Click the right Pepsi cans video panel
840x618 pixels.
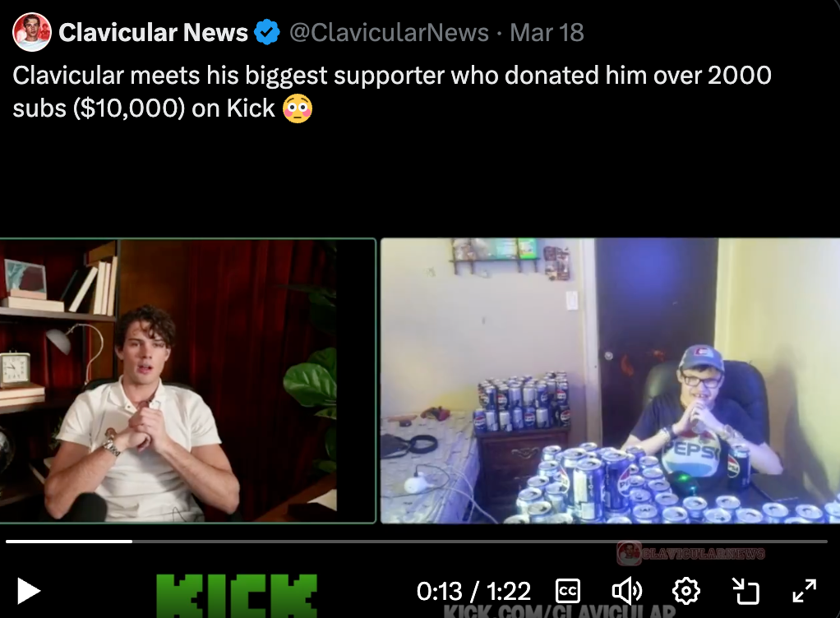click(x=610, y=380)
